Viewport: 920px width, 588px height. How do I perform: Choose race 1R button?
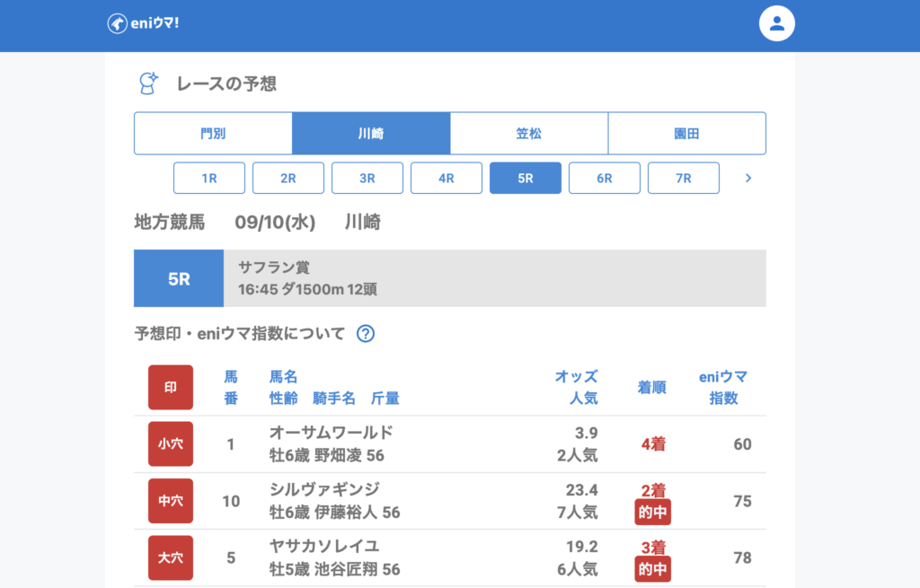[209, 178]
